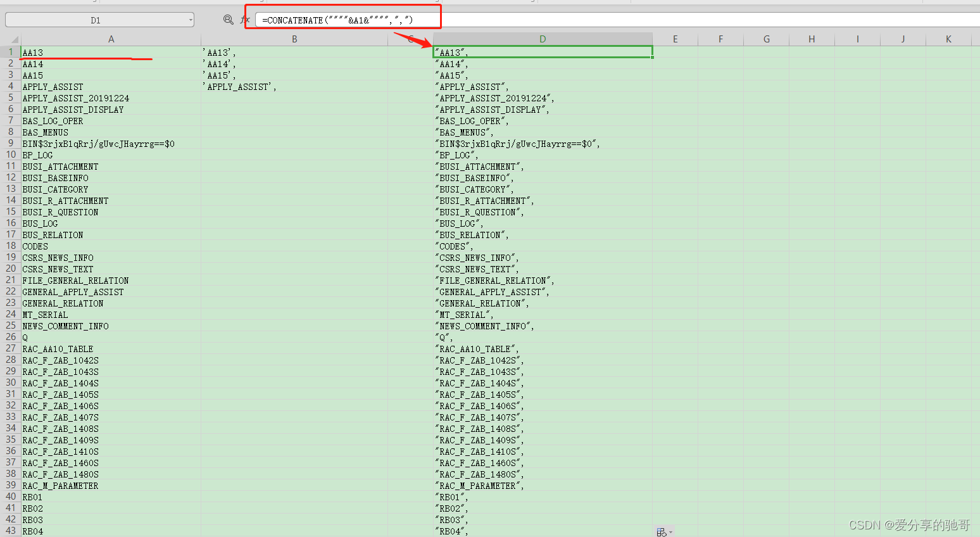Viewport: 980px width, 537px height.
Task: Select column K header
Action: point(949,39)
